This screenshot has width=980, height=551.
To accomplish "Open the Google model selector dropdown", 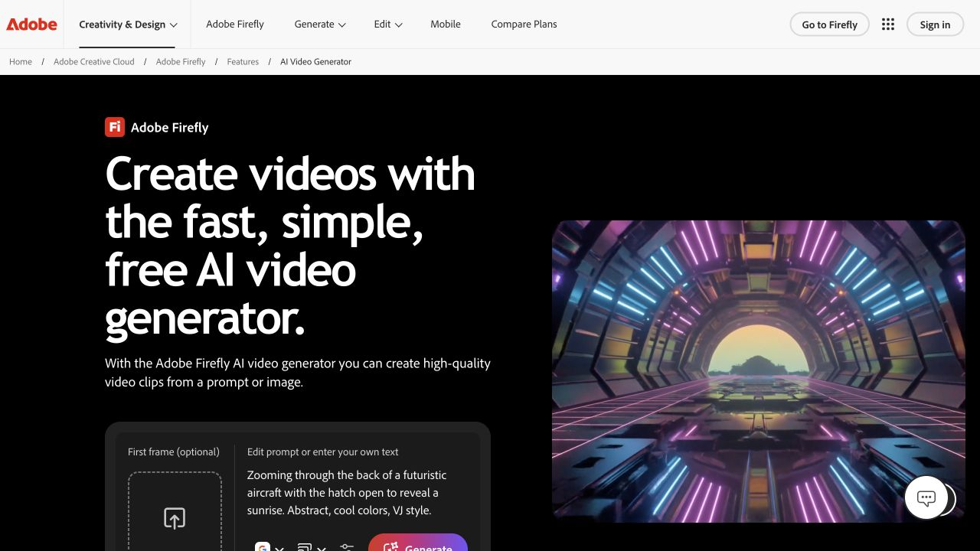I will (x=269, y=548).
